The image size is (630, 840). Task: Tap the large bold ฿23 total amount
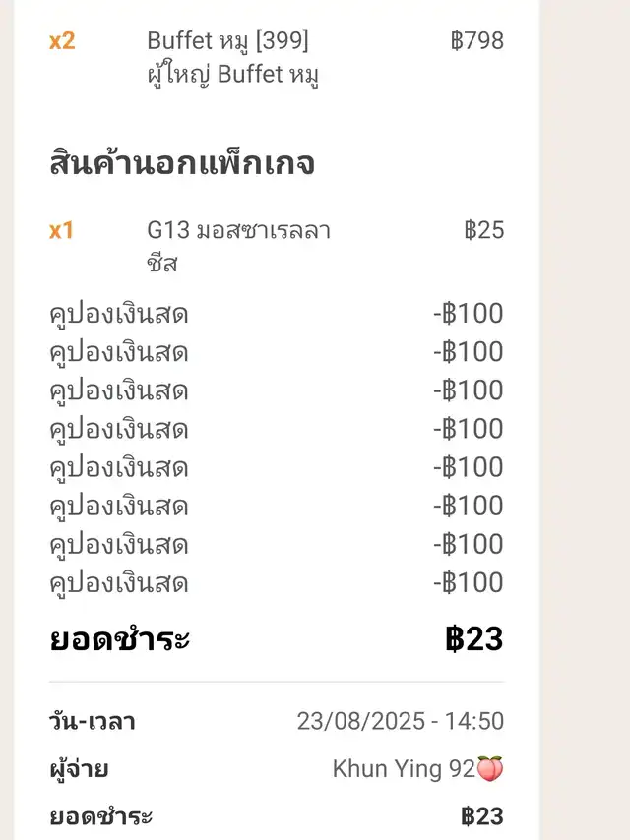point(473,640)
